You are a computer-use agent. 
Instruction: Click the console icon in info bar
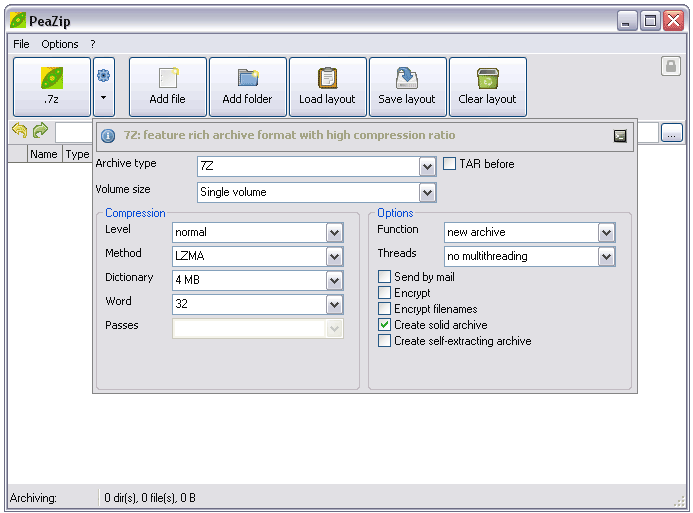pyautogui.click(x=620, y=136)
